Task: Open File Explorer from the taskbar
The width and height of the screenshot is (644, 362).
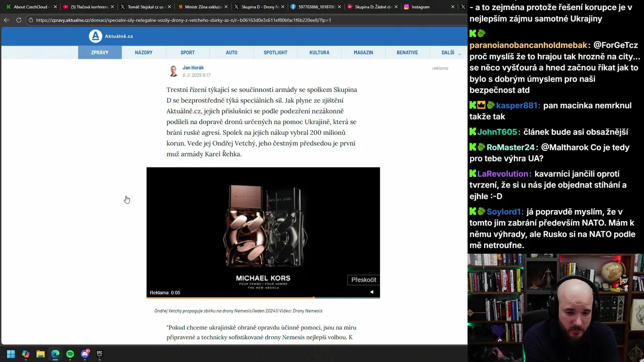Action: click(40, 354)
